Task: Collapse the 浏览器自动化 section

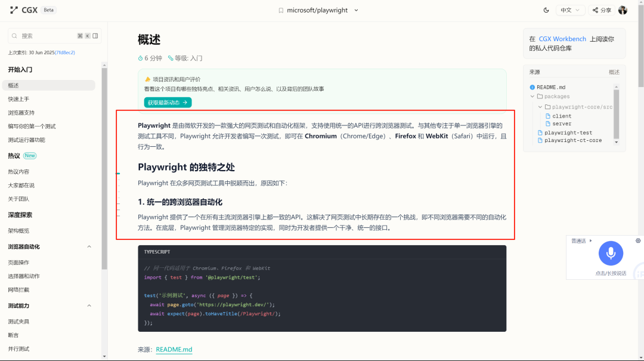Action: 89,246
